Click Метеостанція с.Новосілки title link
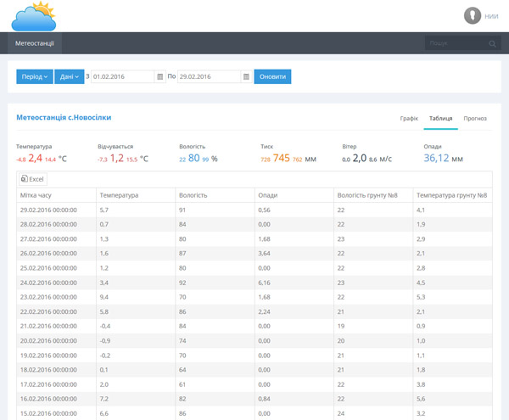Image resolution: width=509 pixels, height=420 pixels. [64, 117]
